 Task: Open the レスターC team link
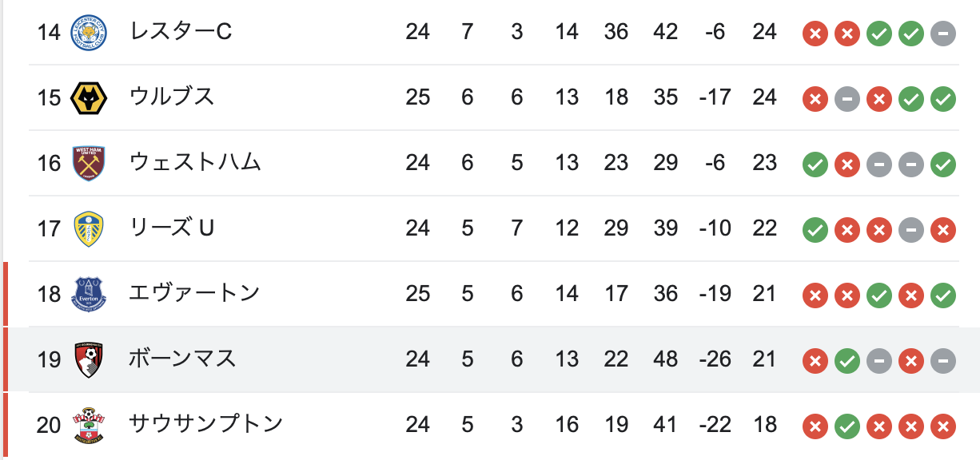tap(181, 32)
